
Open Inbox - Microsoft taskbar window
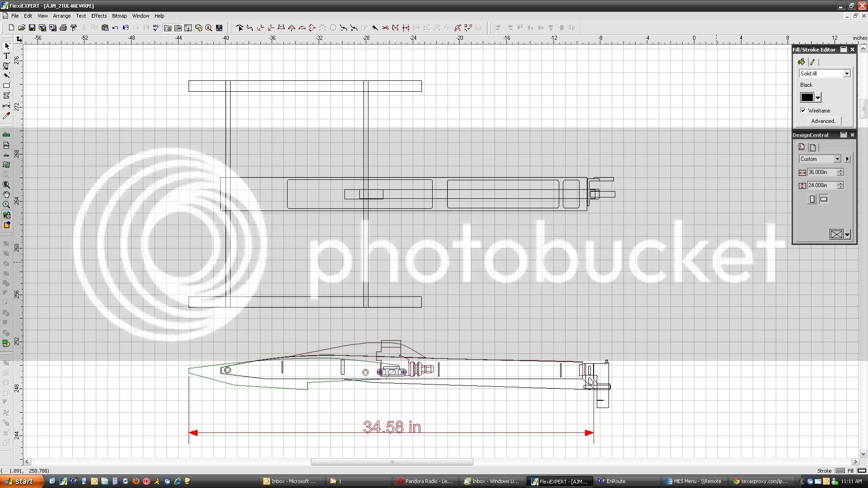coord(293,481)
